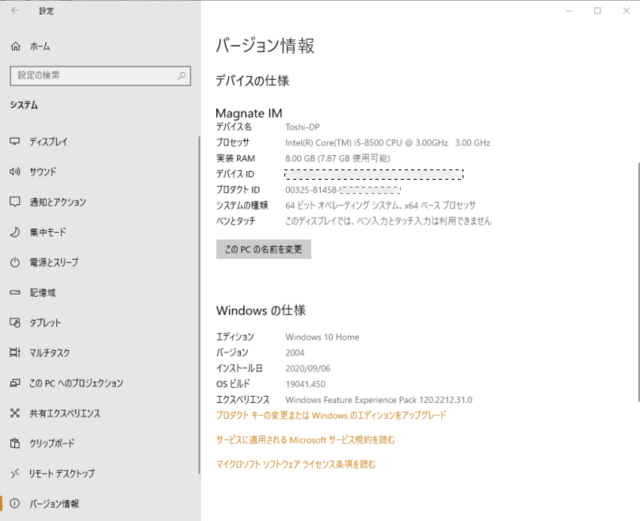Click the main pane vertical scrollbar
This screenshot has width=640, height=521.
tap(638, 282)
